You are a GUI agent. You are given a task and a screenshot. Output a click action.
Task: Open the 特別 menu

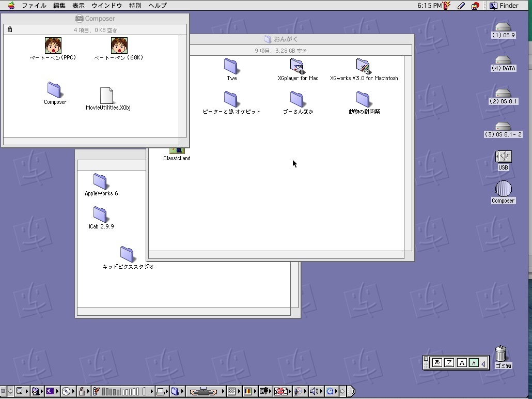135,6
